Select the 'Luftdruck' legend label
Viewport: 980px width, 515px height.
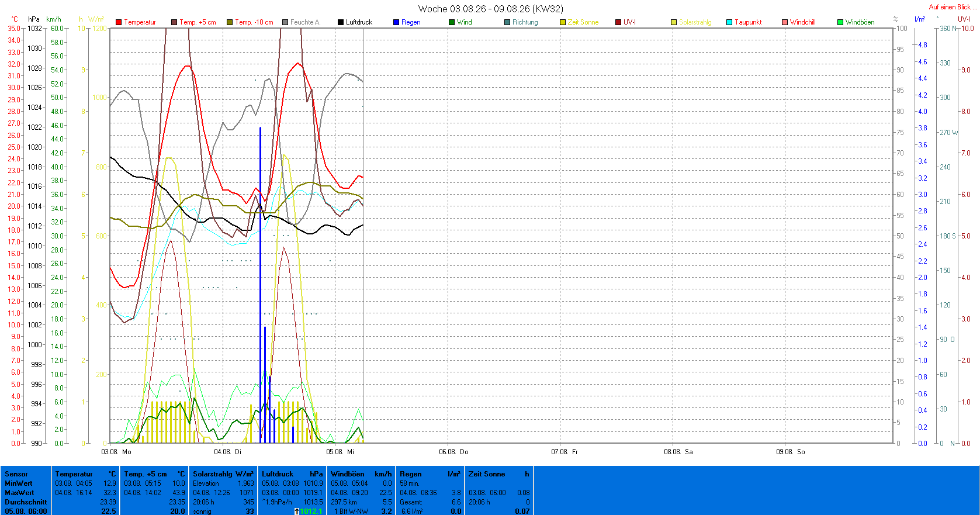359,22
